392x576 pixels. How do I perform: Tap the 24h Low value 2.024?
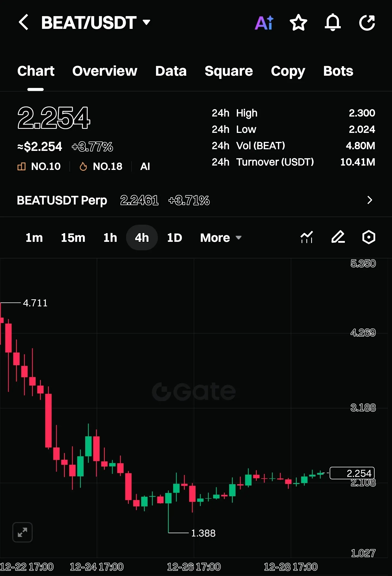click(x=362, y=129)
